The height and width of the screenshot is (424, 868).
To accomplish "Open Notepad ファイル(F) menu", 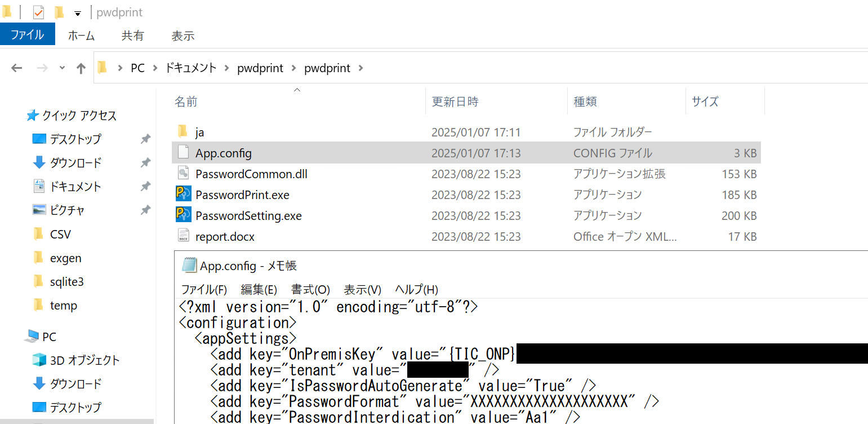I will coord(203,290).
